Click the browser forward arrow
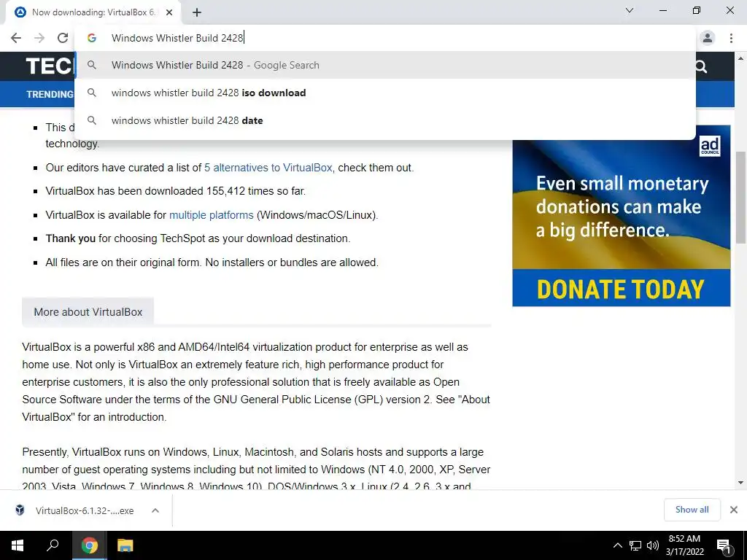Screen dimensions: 747x560 pos(39,38)
